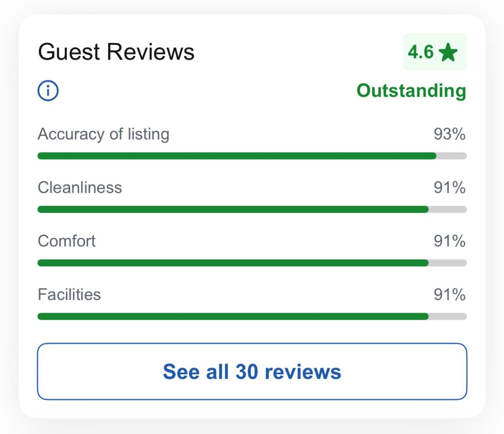The image size is (504, 434).
Task: Open the See all 30 reviews button
Action: [252, 371]
